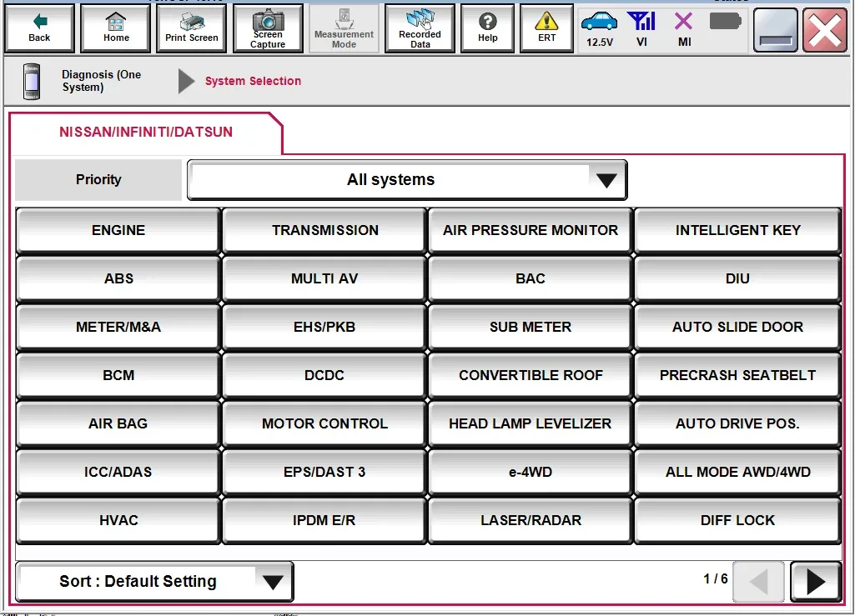Open Measurement Mode
Viewport: 855px width, 616px height.
click(x=344, y=28)
